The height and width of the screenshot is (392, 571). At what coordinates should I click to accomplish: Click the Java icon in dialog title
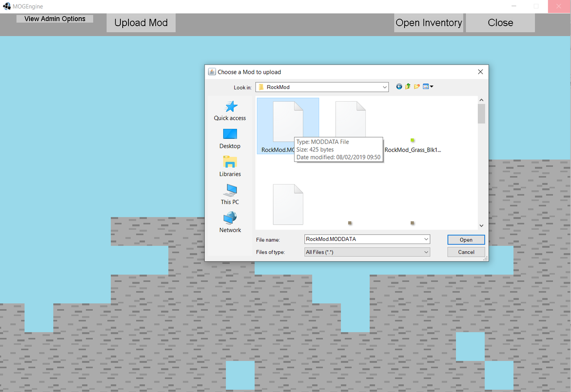coord(212,72)
